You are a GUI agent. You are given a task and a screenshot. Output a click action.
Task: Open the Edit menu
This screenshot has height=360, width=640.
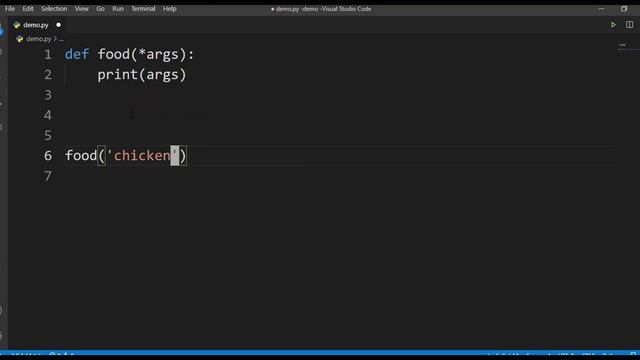tap(28, 9)
